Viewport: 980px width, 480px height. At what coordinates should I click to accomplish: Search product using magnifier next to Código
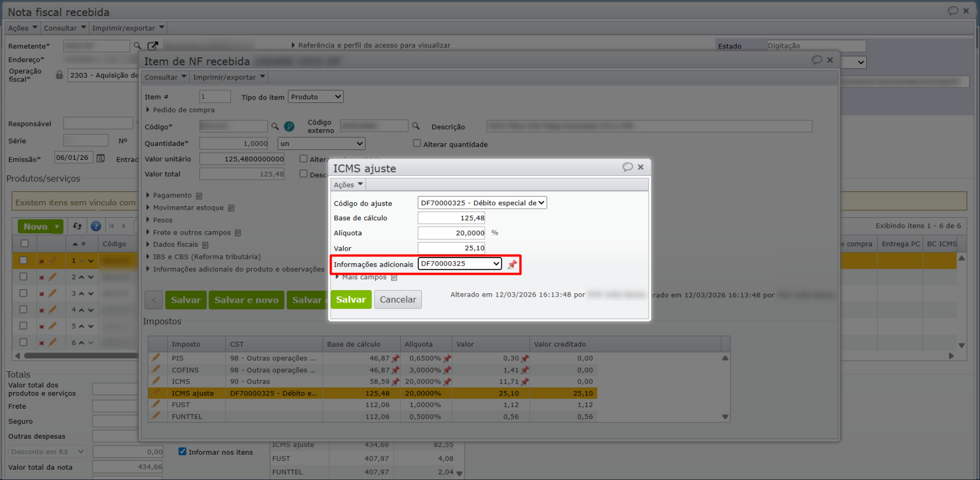tap(275, 126)
